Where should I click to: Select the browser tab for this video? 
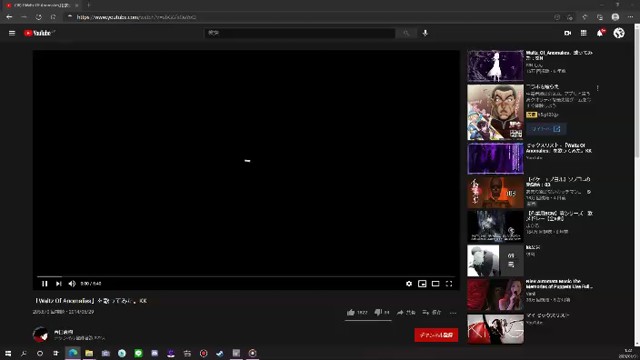[x=42, y=5]
